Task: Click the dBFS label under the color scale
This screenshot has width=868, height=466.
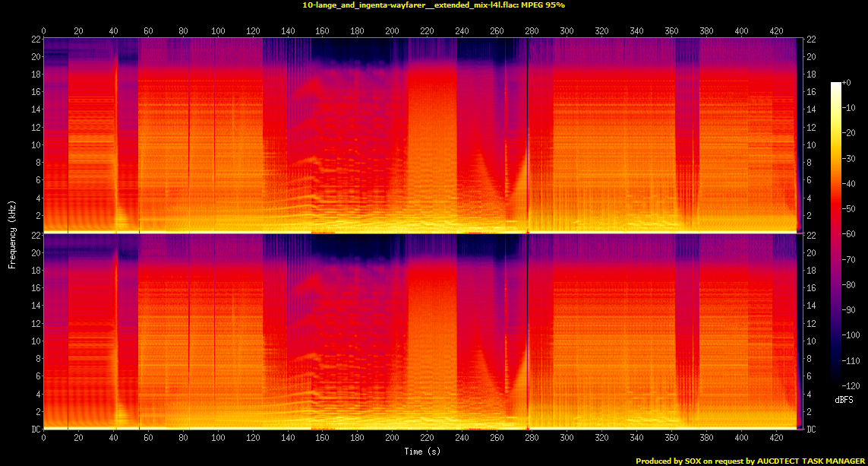Action: pos(844,400)
